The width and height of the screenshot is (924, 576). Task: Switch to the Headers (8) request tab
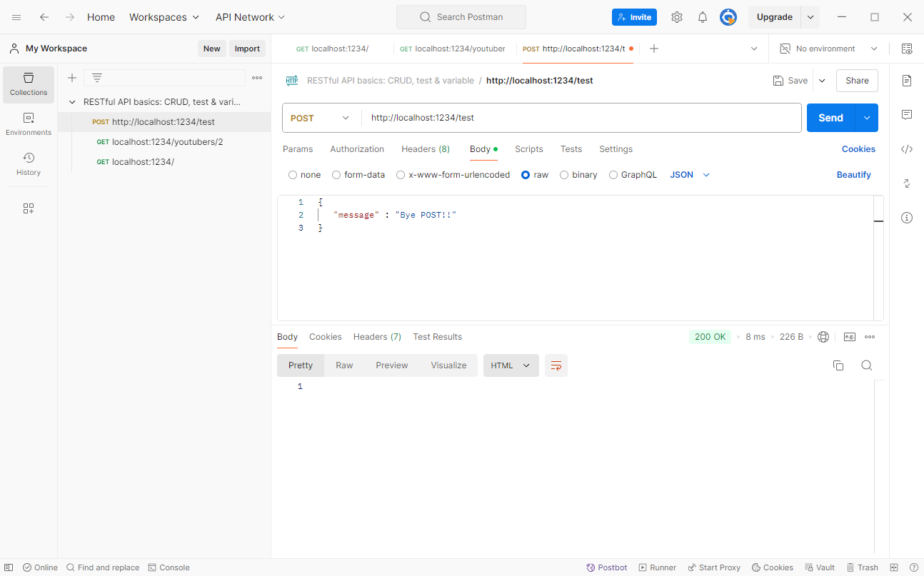426,149
